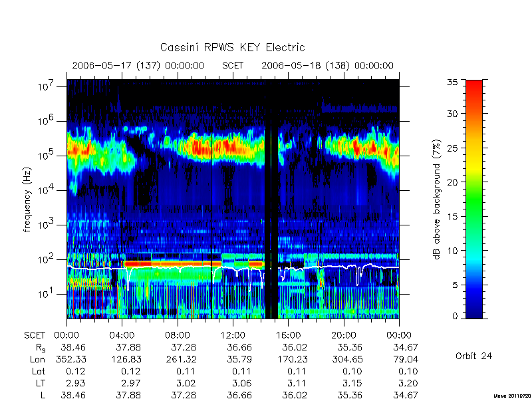This screenshot has width=532, height=399.
Task: Click the 'frequency (Hz)' axis label
Action: [x=27, y=199]
